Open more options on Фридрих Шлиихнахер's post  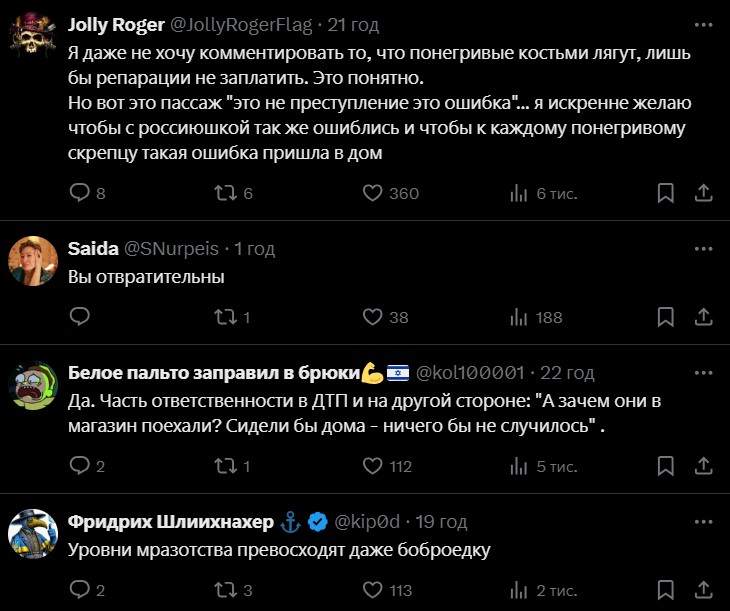tap(702, 521)
